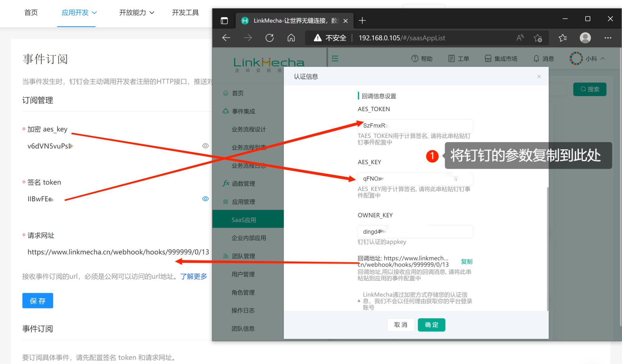Click the AES_TOKEN input field

415,126
